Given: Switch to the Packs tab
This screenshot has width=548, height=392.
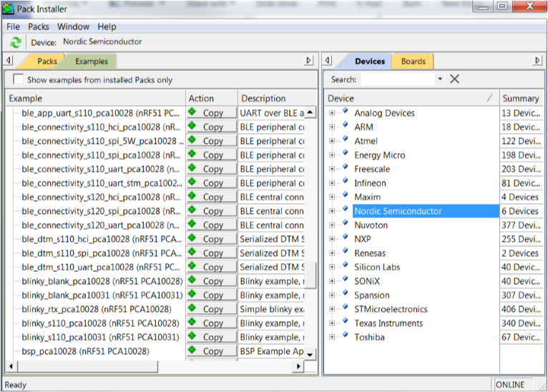Looking at the screenshot, I should coord(47,61).
